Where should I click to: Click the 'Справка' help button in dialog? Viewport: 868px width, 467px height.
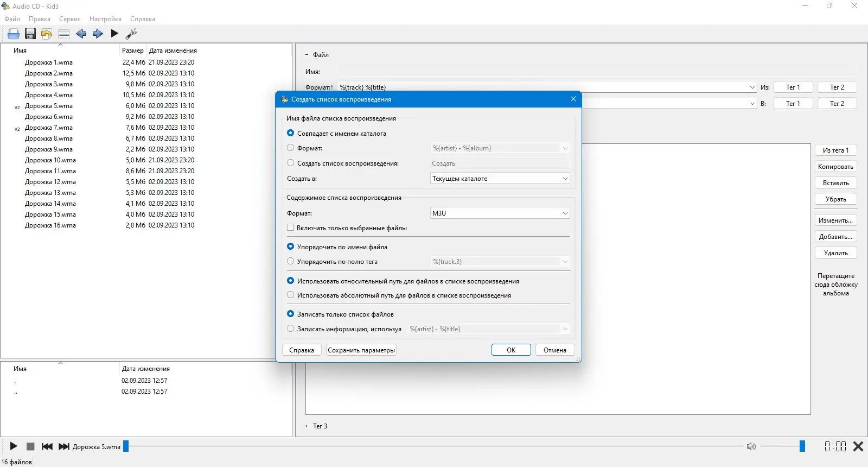pos(302,350)
